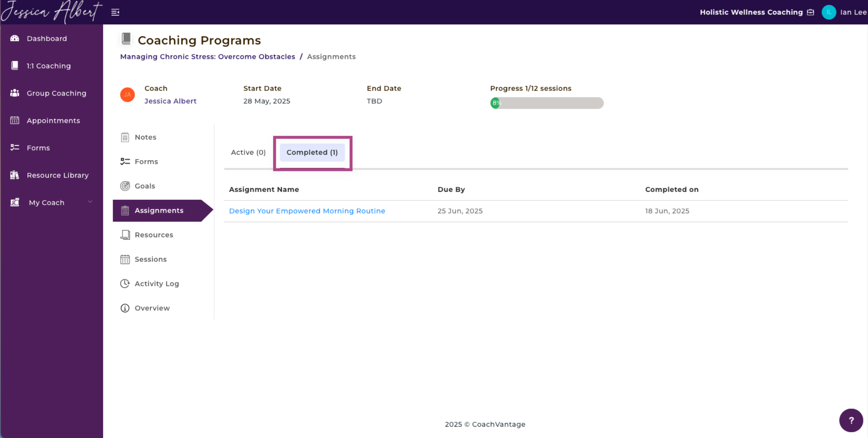View the program Overview section
868x438 pixels.
[152, 308]
